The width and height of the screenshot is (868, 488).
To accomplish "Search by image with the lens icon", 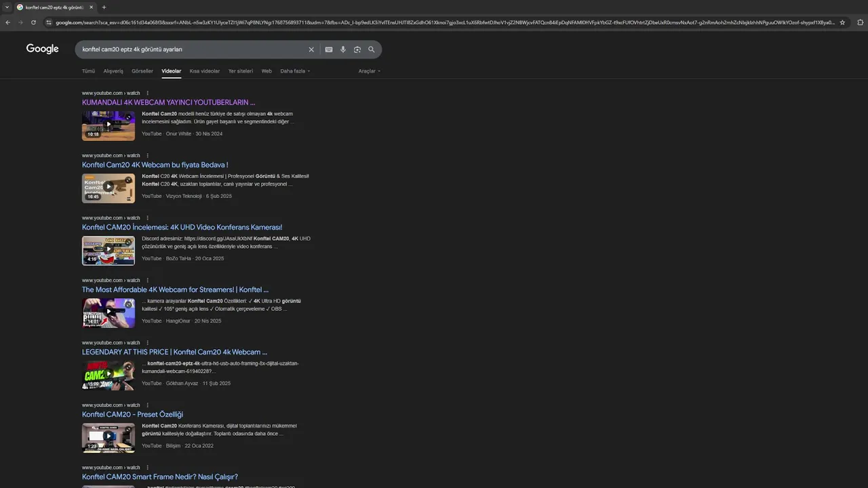I will click(x=357, y=49).
